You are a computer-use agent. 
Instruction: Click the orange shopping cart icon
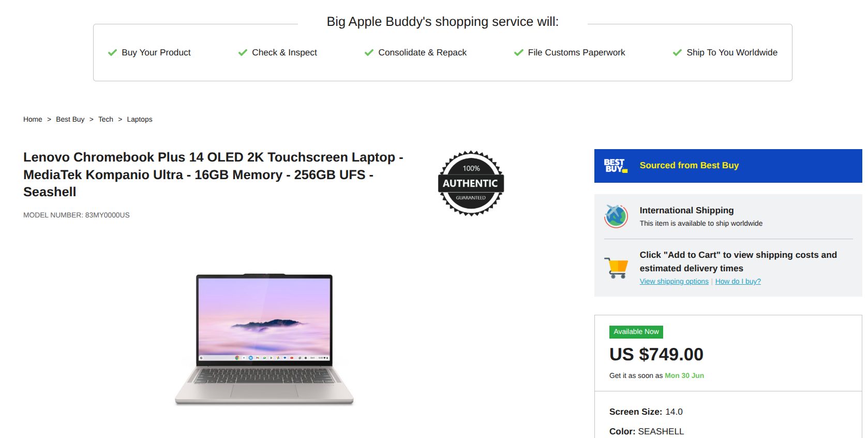tap(616, 268)
